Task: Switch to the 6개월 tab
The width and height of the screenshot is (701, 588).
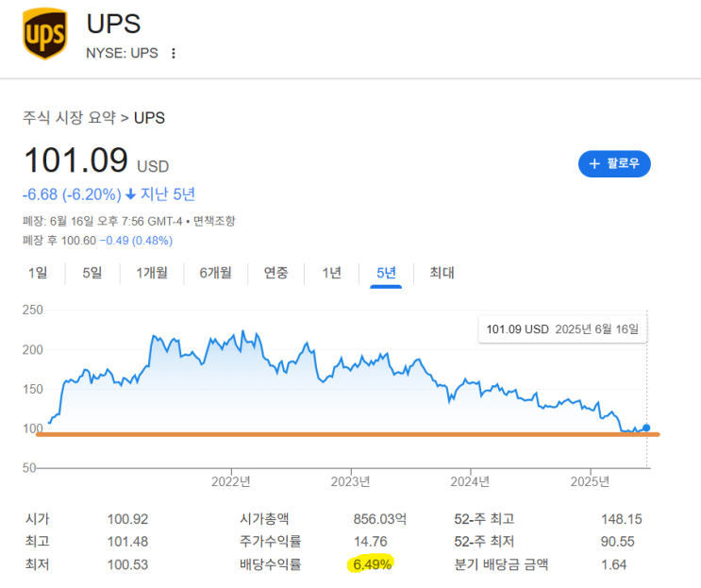Action: tap(215, 273)
